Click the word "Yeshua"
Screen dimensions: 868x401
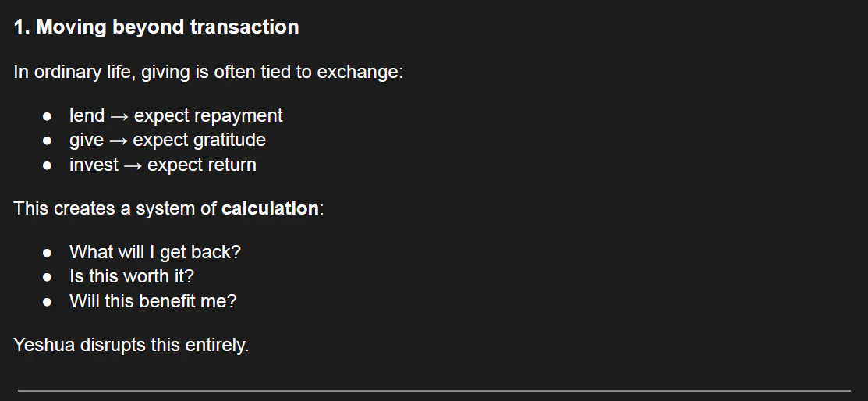(44, 345)
